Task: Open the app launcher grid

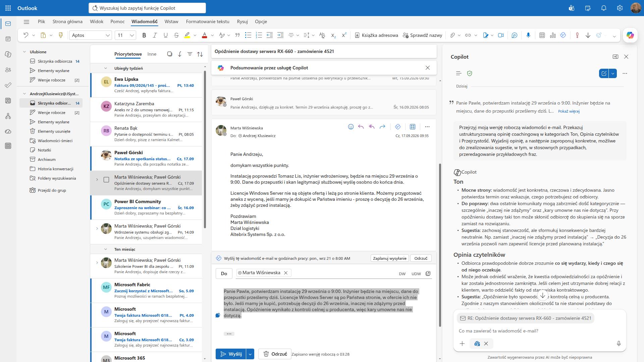Action: point(8,8)
